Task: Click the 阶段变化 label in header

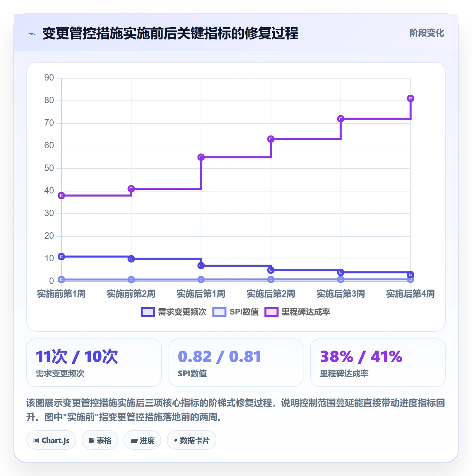Action: [426, 33]
